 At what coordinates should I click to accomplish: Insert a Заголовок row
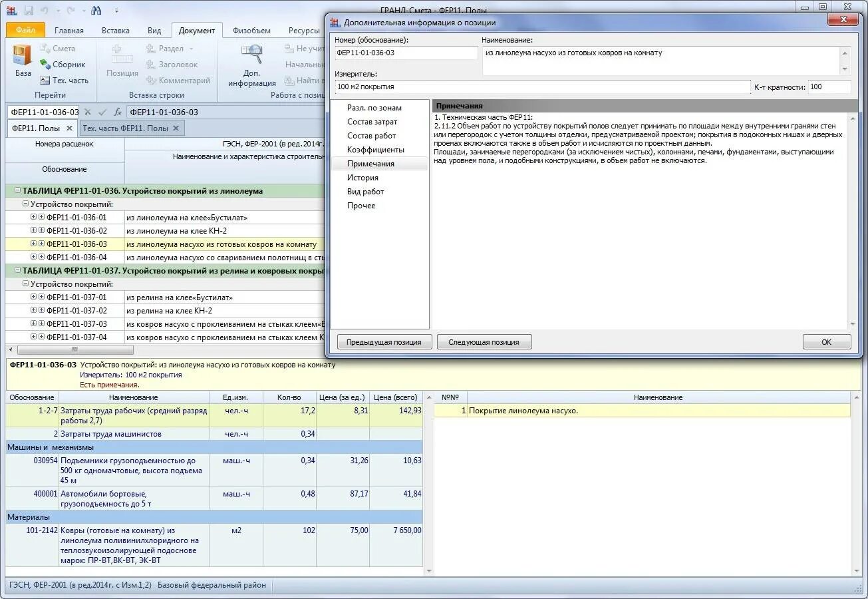172,65
